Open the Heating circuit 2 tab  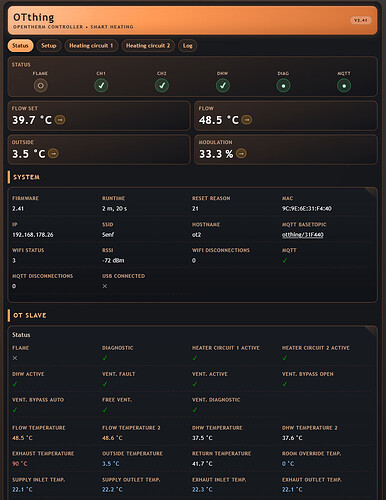click(148, 46)
